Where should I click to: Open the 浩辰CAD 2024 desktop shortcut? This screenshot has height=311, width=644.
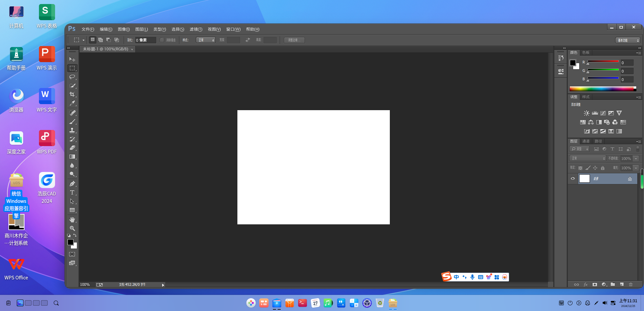(x=47, y=187)
